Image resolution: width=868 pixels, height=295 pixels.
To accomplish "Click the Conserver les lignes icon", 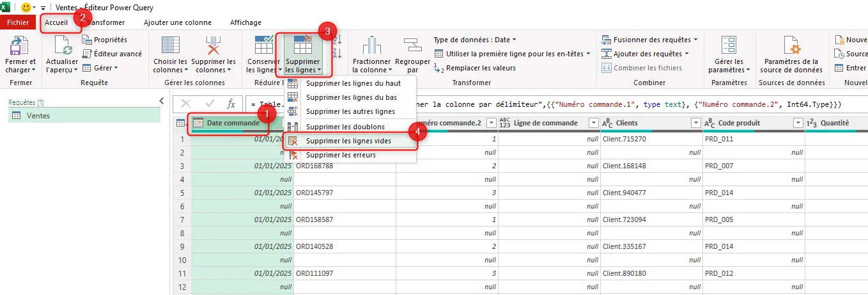I will pyautogui.click(x=264, y=45).
